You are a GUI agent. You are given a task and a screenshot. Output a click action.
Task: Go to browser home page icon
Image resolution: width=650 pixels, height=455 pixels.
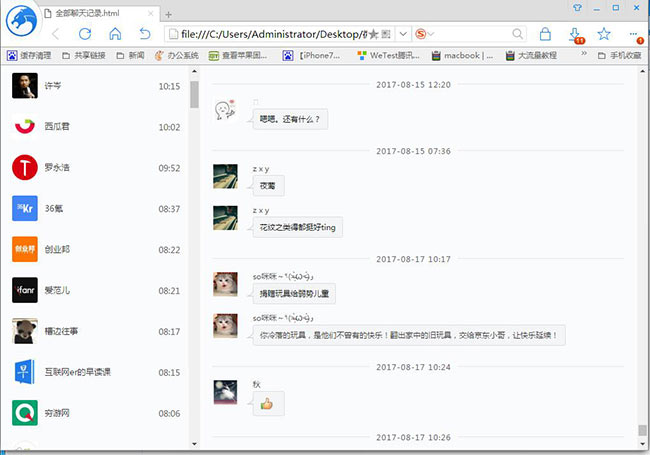pos(115,34)
